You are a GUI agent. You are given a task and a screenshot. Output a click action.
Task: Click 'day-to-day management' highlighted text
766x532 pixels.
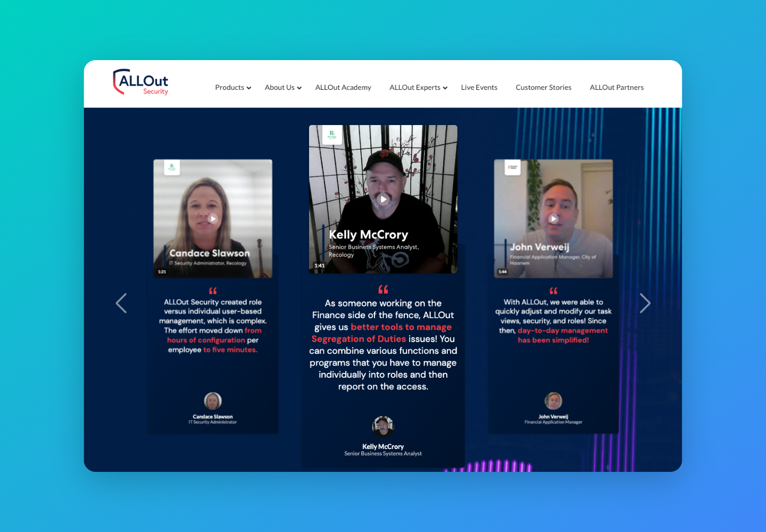click(x=562, y=330)
